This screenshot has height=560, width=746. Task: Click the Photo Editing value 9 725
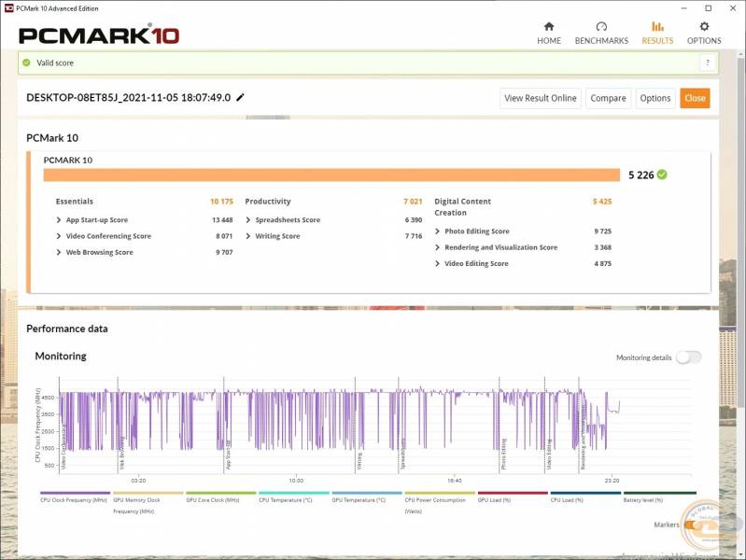tap(602, 231)
